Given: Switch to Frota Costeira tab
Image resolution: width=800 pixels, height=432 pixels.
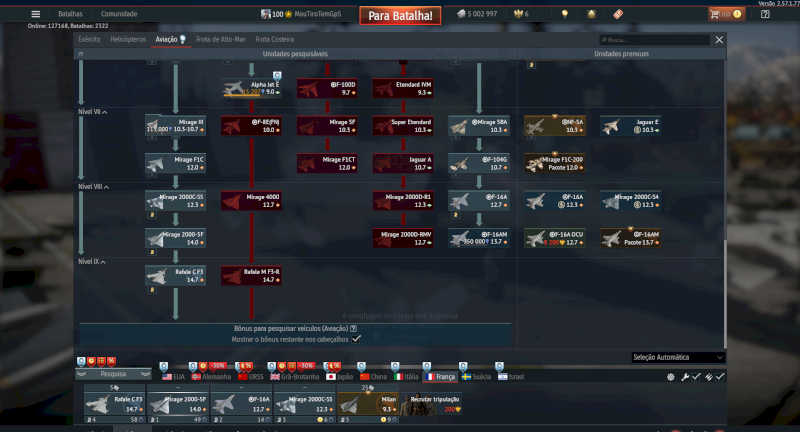Looking at the screenshot, I should 274,39.
